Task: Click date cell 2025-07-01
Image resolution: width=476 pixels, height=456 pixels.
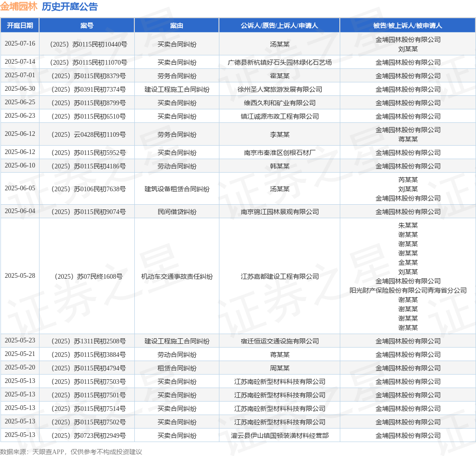Action: pos(20,75)
